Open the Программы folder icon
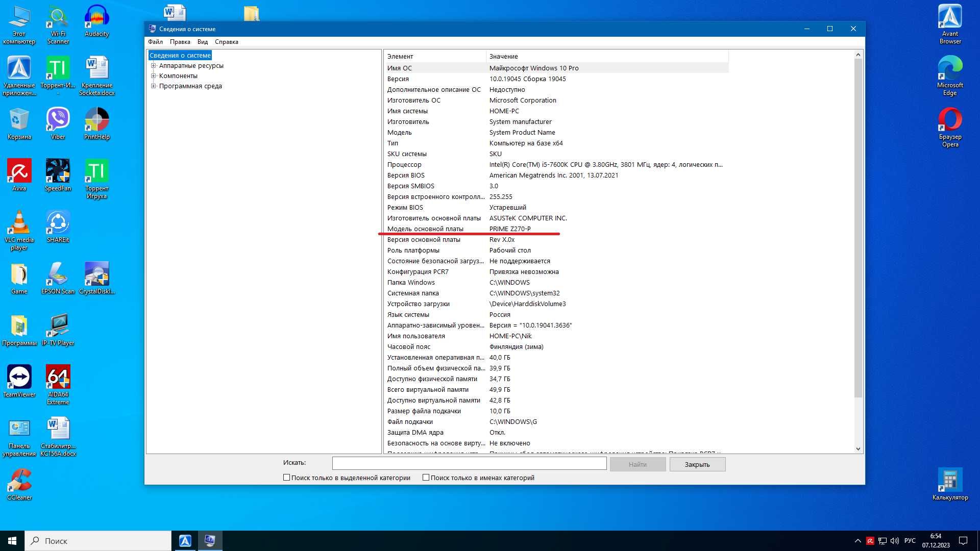The image size is (980, 551). [x=19, y=330]
